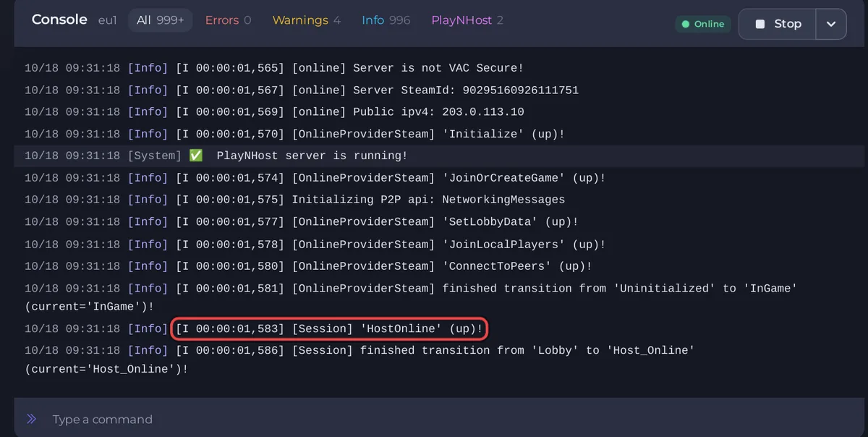Click the green checkmark in System line
Viewport: 868px width, 437px height.
coord(195,156)
